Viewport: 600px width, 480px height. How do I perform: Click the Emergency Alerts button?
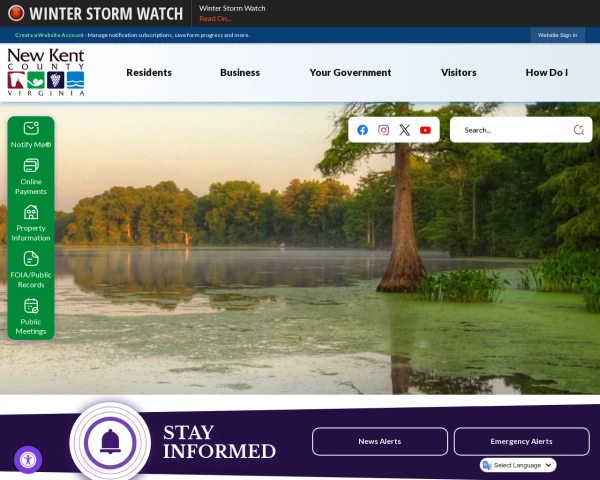coord(521,441)
